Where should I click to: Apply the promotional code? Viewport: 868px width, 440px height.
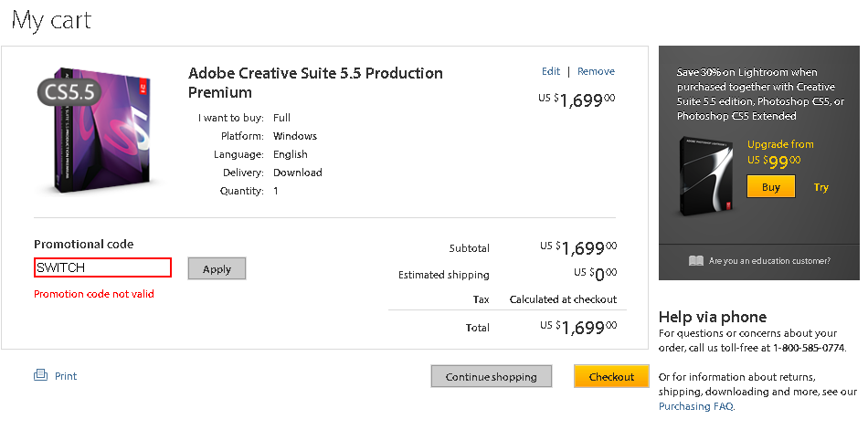pyautogui.click(x=217, y=268)
